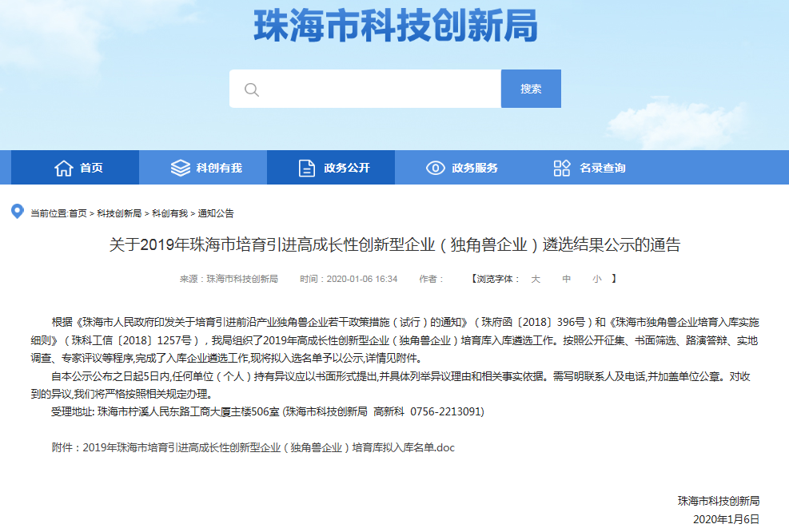This screenshot has width=789, height=532.
Task: Click the document icon beside 政务公开
Action: tap(306, 168)
